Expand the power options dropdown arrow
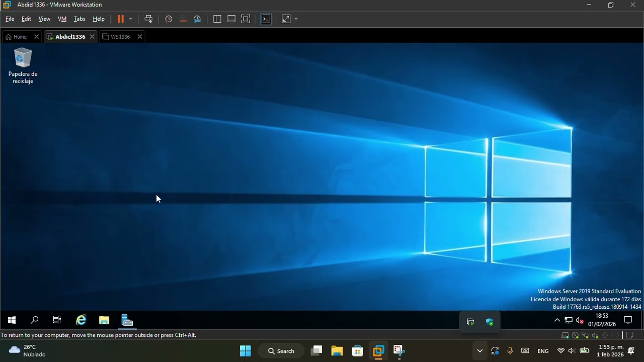Screen dimensions: 644x362 130,19
